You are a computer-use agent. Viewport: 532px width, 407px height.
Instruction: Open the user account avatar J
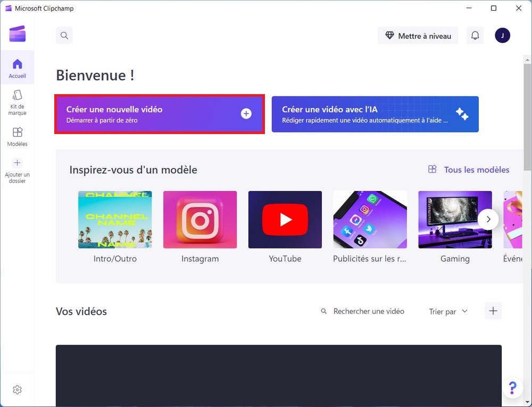tap(502, 35)
